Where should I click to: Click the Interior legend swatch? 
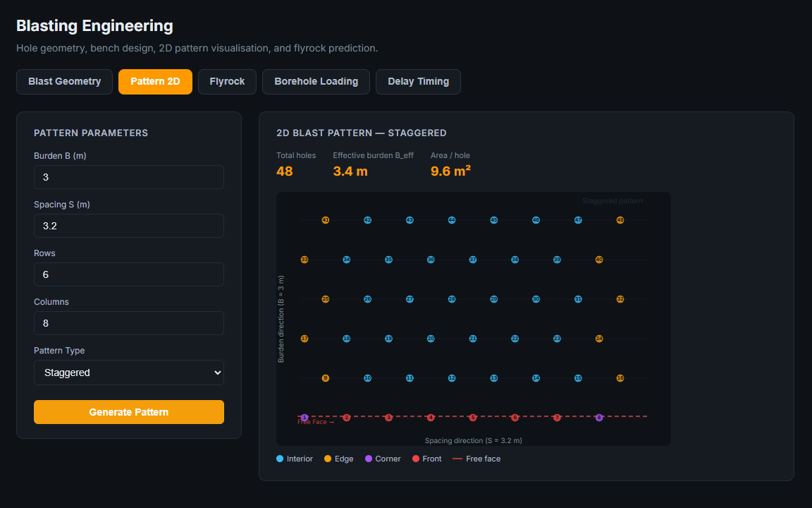click(280, 459)
